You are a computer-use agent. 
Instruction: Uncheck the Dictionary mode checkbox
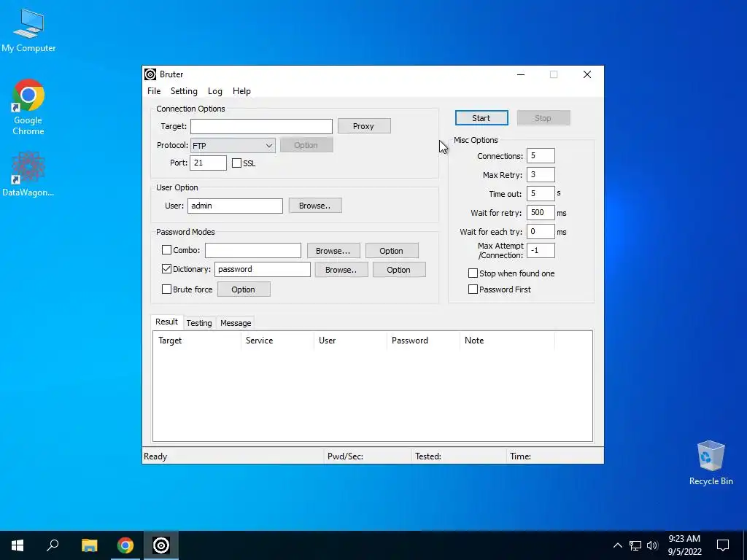click(x=167, y=269)
